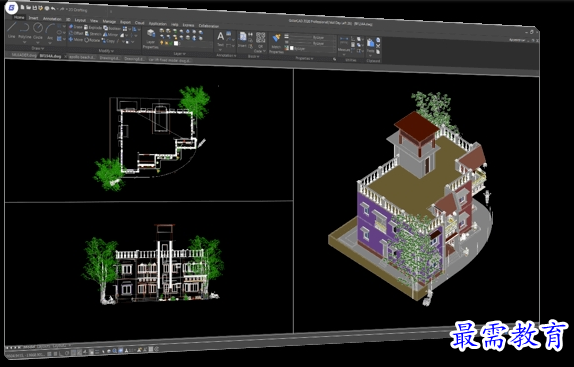Toggle snap mode in status bar
The image size is (574, 367).
[x=49, y=354]
